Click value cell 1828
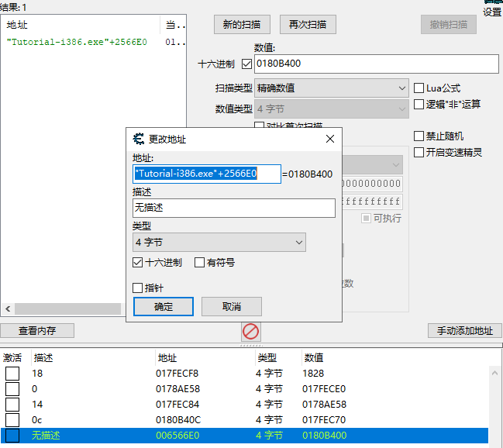 tap(313, 374)
